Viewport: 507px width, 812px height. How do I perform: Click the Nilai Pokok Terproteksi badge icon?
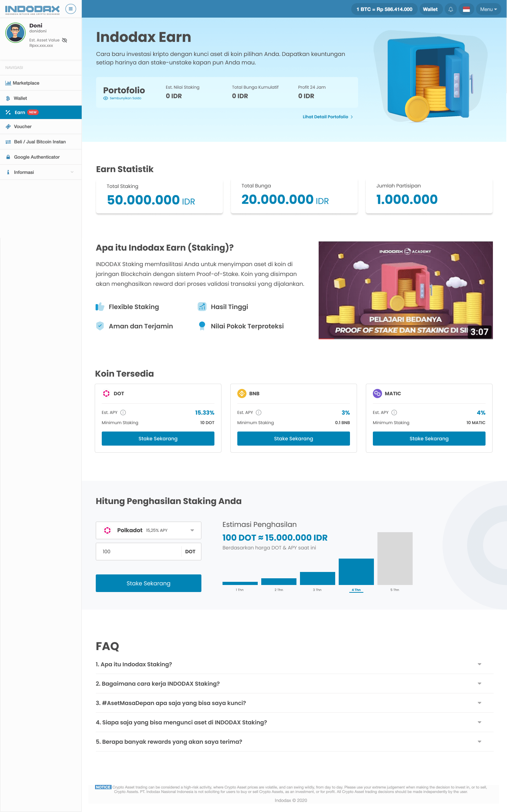point(202,326)
